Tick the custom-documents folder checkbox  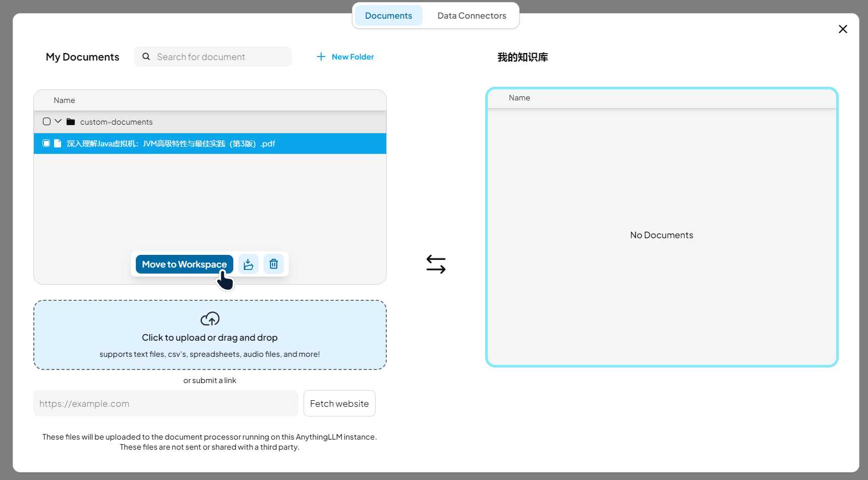point(46,122)
